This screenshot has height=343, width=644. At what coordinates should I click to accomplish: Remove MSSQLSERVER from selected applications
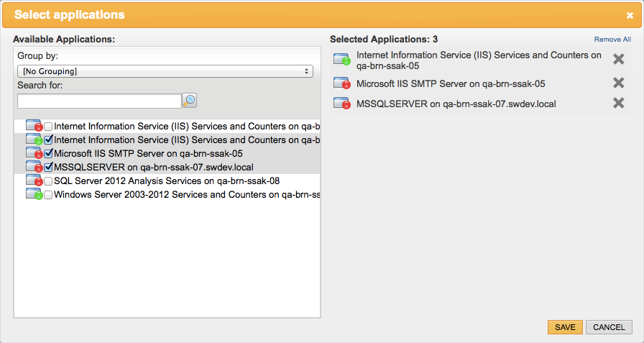pos(619,103)
